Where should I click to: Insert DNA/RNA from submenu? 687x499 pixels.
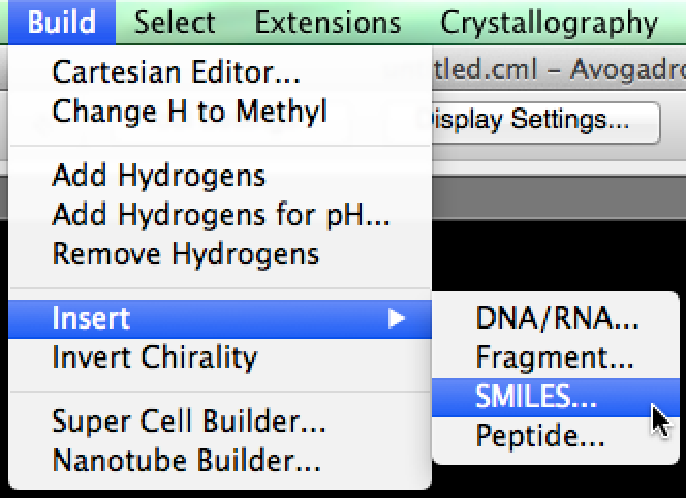pyautogui.click(x=557, y=319)
